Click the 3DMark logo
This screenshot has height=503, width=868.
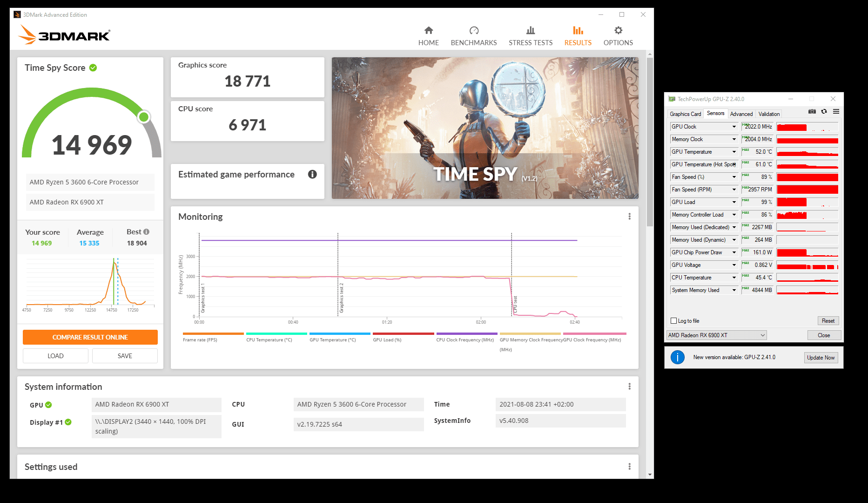pos(64,35)
